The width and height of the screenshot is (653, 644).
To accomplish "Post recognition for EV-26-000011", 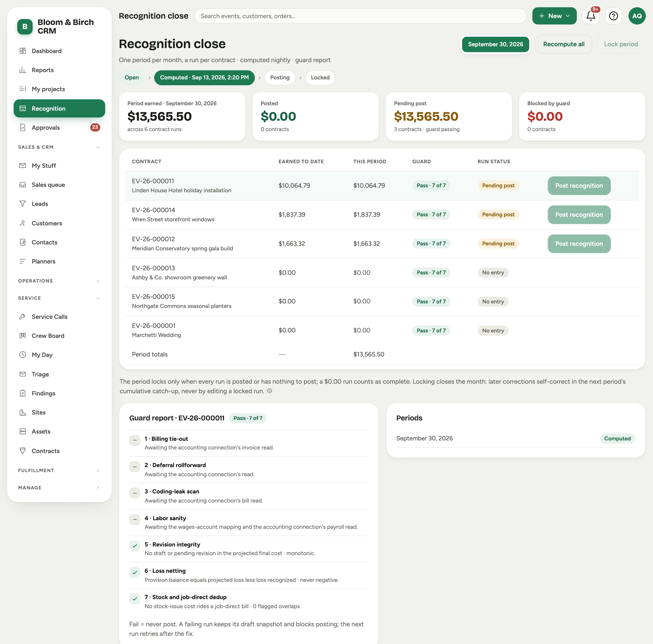I will 579,185.
